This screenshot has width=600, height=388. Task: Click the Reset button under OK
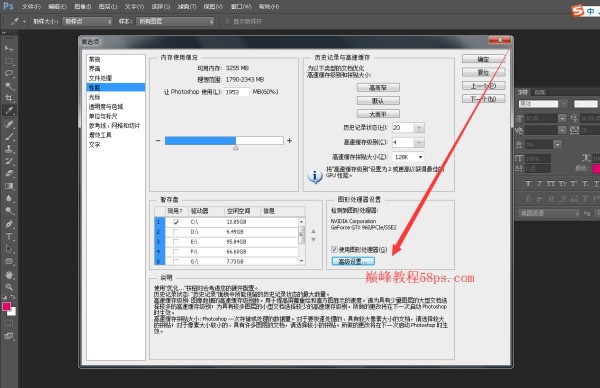click(x=483, y=72)
